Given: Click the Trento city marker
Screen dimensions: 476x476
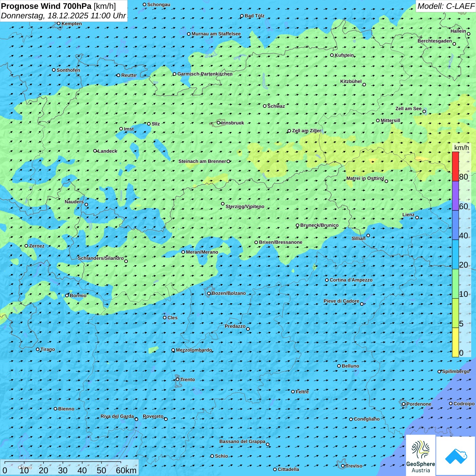Looking at the screenshot, I should [x=177, y=379].
